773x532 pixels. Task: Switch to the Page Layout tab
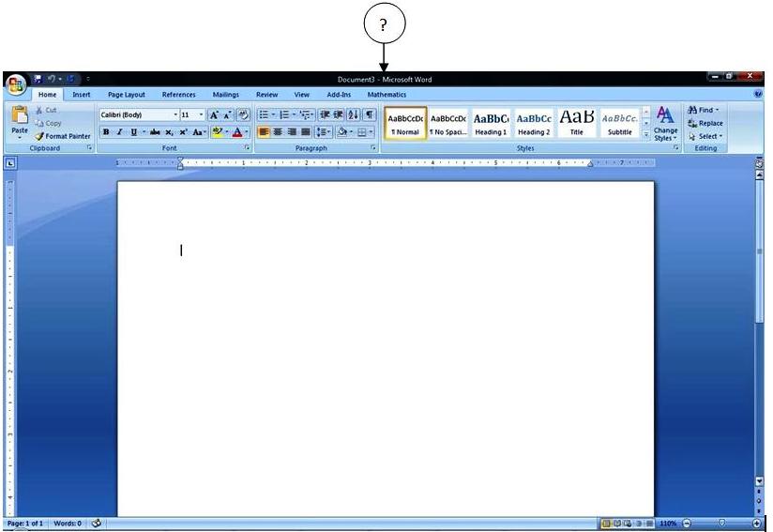[127, 95]
